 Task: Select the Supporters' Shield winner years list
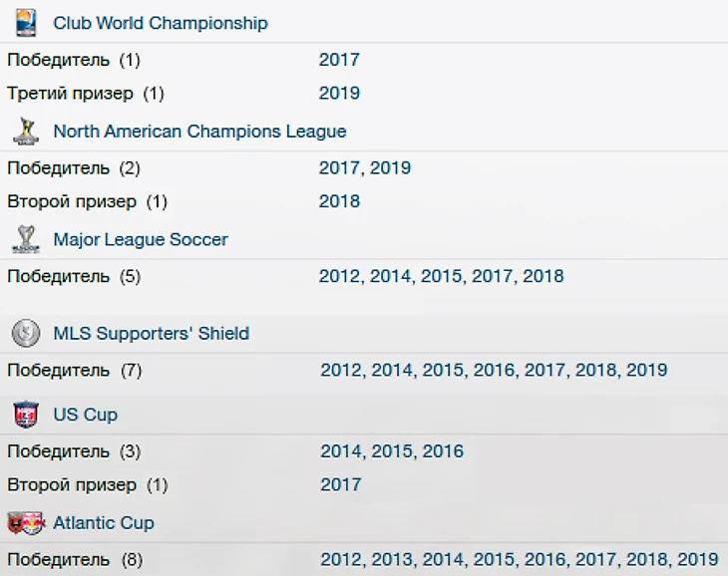pyautogui.click(x=494, y=371)
